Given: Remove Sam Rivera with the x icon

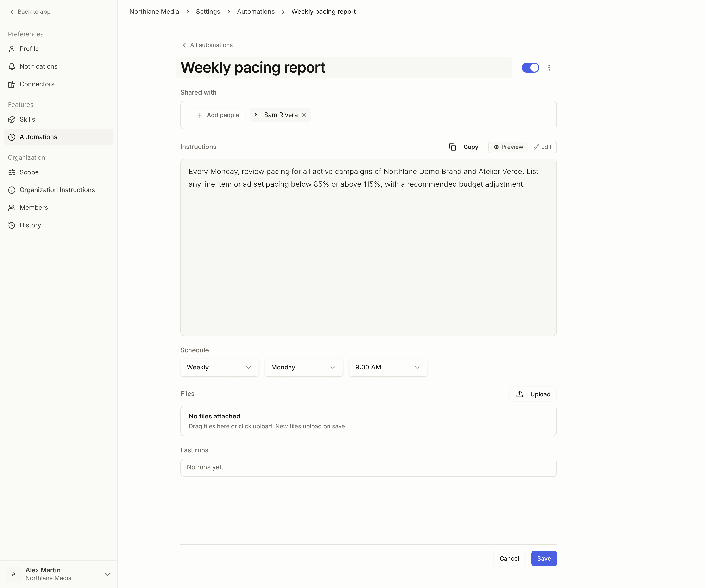Looking at the screenshot, I should click(x=304, y=115).
